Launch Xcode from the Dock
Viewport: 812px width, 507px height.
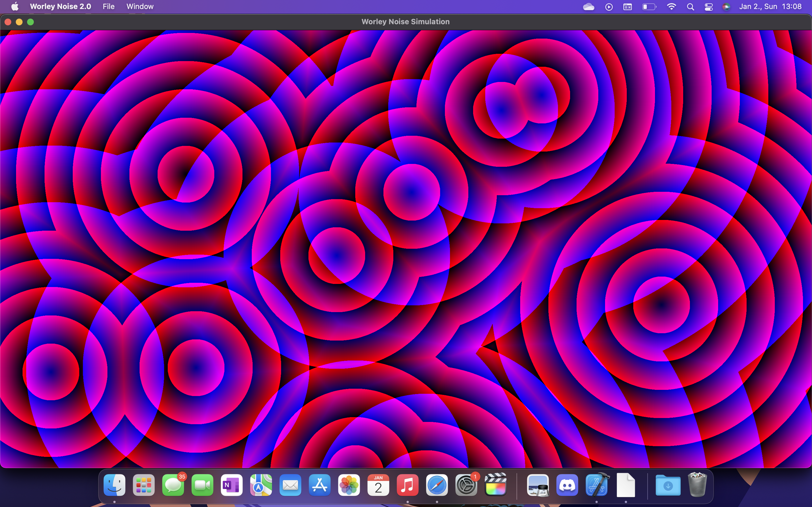click(597, 485)
